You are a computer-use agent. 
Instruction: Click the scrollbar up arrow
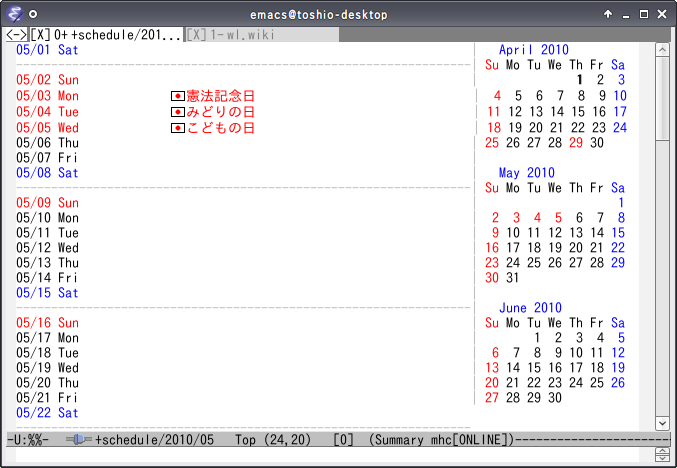tap(661, 49)
